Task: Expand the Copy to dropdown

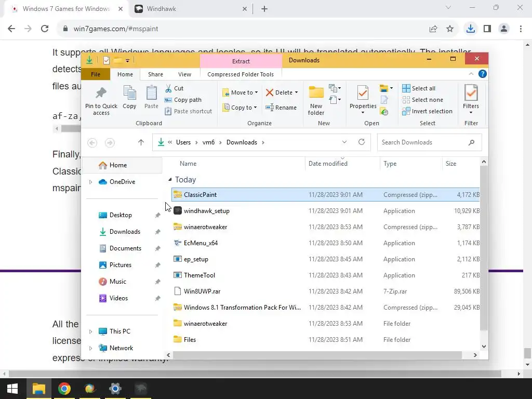Action: (255, 108)
